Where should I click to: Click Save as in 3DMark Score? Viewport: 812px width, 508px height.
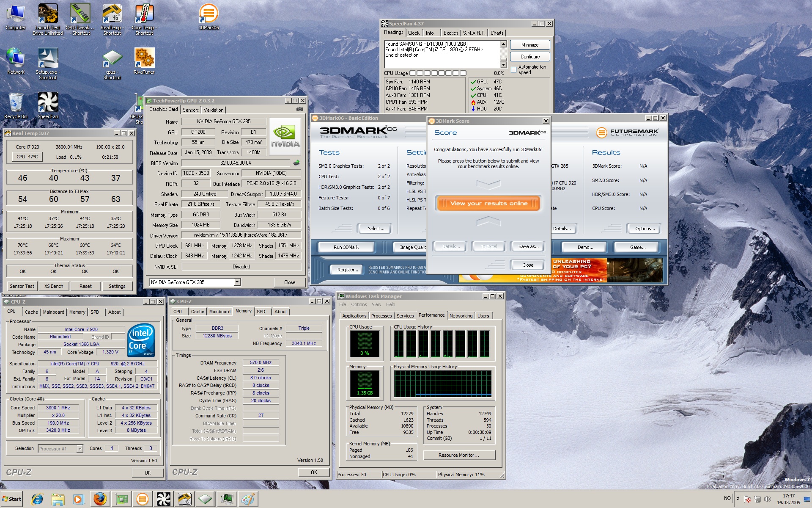pyautogui.click(x=528, y=246)
